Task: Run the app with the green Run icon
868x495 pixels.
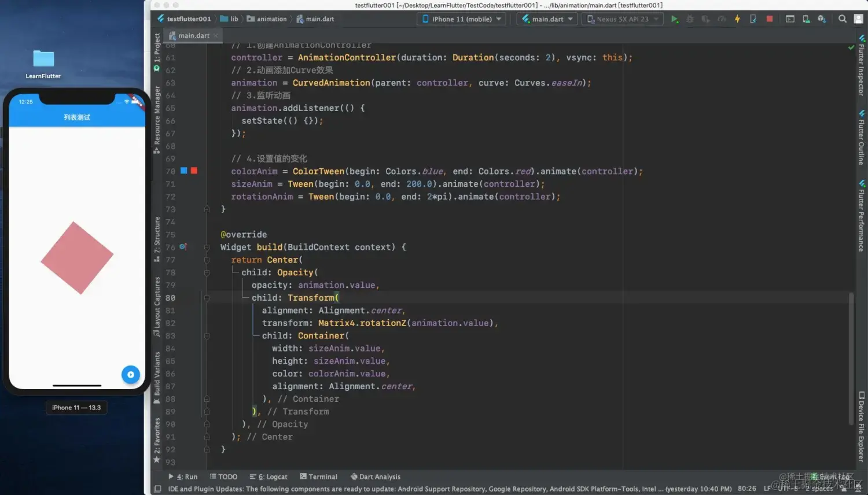Action: 674,19
